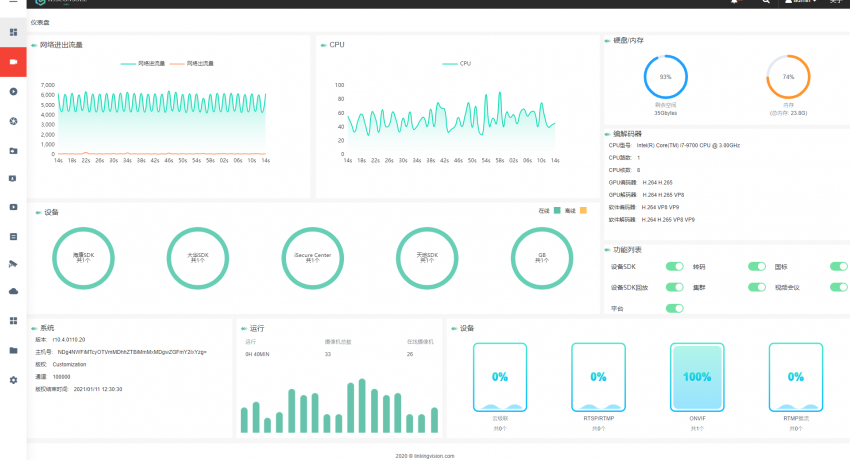Click the four-squares apps icon in sidebar
850x460 pixels.
click(13, 321)
